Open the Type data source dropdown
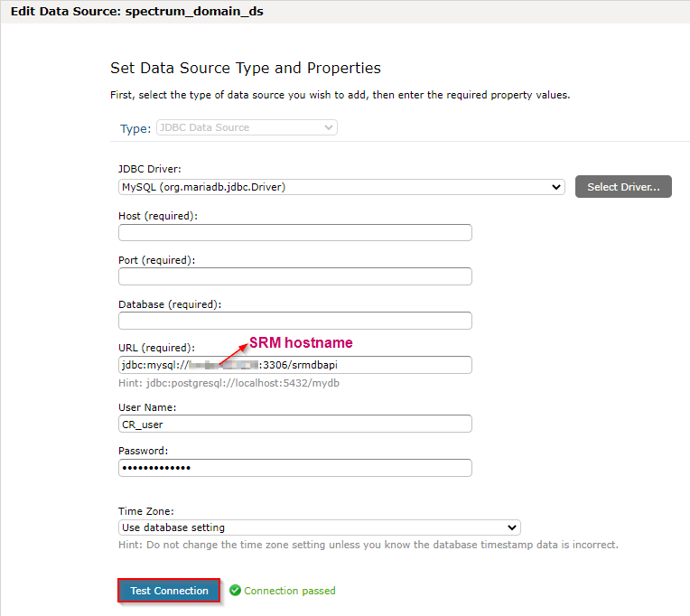Screen dimensions: 690x616 247,128
